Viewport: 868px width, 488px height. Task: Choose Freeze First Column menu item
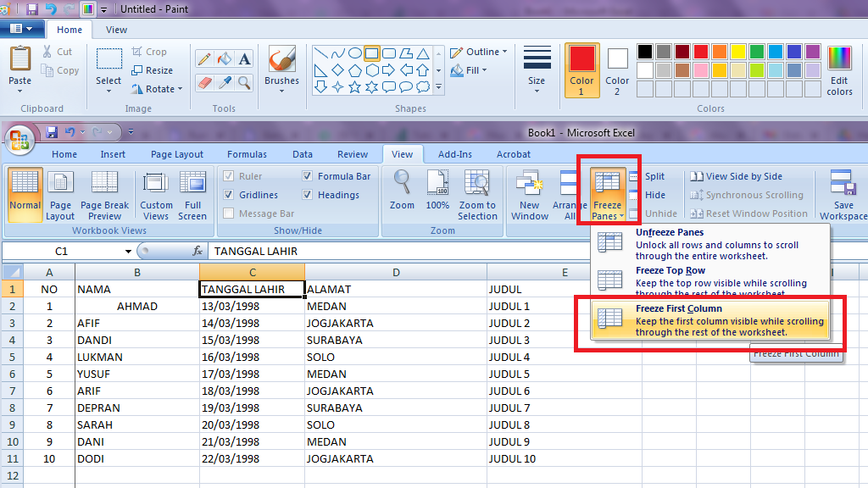pyautogui.click(x=710, y=320)
